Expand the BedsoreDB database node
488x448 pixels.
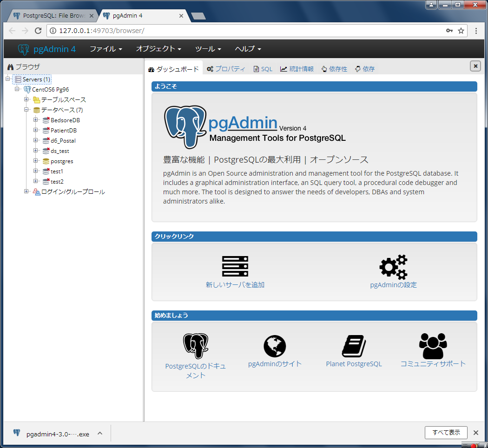pyautogui.click(x=36, y=120)
